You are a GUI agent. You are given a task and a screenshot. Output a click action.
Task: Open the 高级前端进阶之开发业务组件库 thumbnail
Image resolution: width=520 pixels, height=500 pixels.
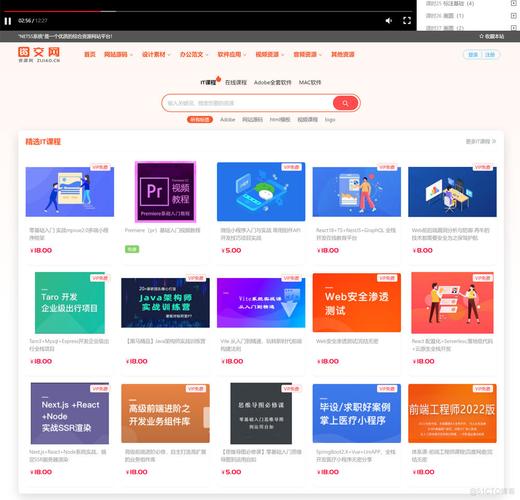click(165, 413)
